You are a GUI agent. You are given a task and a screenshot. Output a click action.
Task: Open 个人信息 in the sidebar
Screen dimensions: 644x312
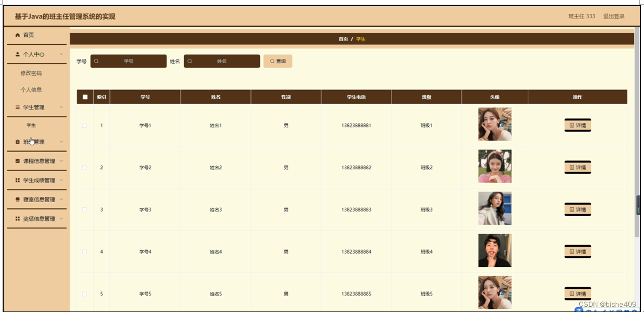pos(31,90)
